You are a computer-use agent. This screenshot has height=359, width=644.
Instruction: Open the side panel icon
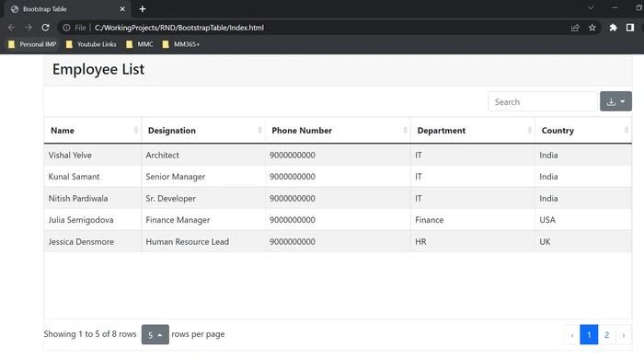click(x=630, y=28)
